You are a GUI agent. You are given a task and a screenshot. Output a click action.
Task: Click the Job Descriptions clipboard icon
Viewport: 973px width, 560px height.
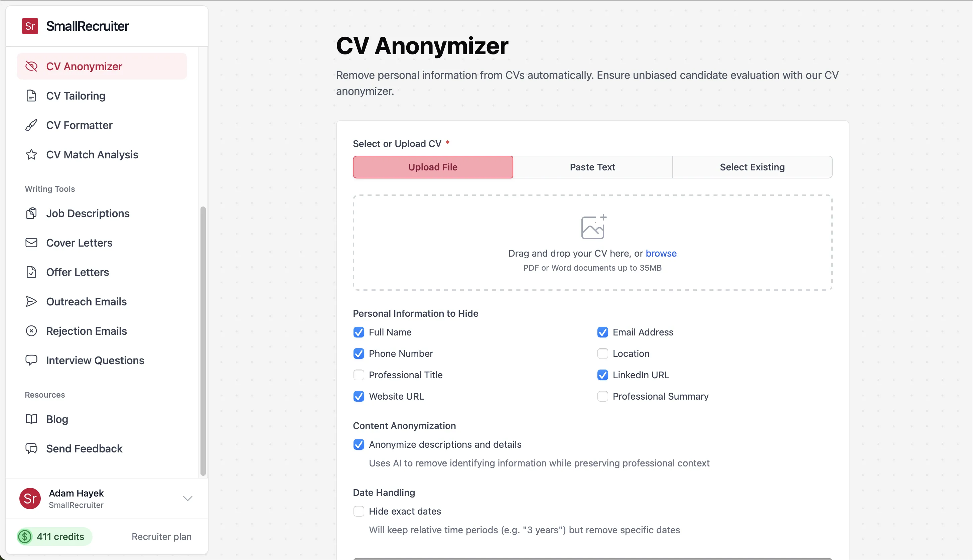(31, 214)
